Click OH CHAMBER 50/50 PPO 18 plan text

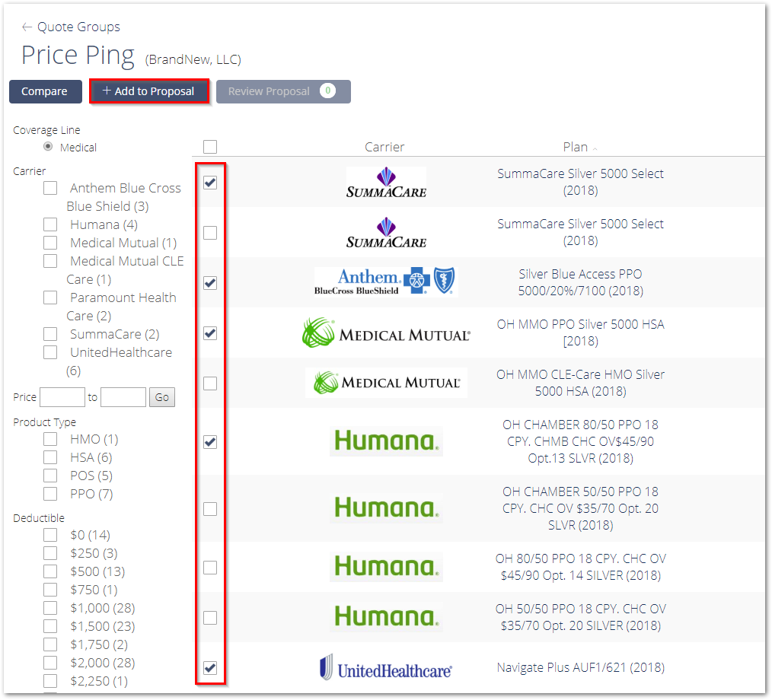tap(580, 508)
